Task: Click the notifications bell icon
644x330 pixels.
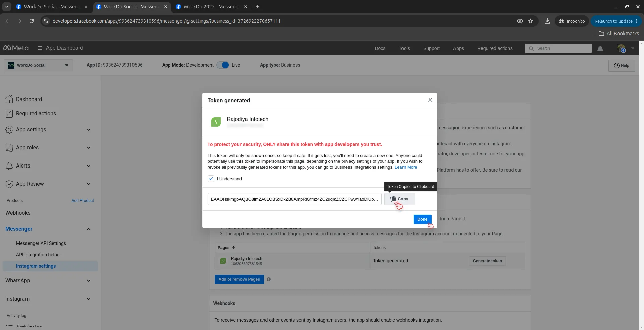Action: tap(600, 49)
